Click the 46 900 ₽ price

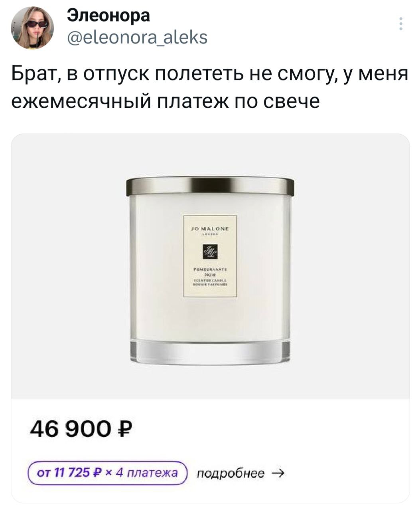click(81, 432)
